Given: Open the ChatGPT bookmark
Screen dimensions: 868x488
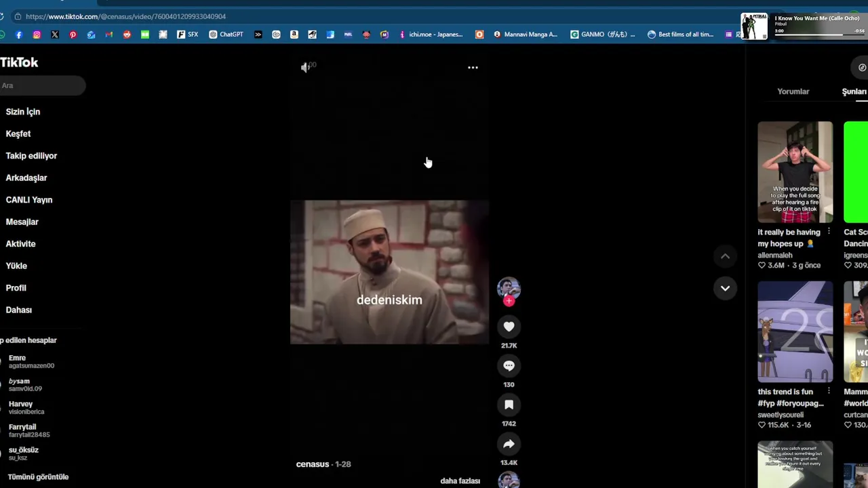Looking at the screenshot, I should click(226, 35).
